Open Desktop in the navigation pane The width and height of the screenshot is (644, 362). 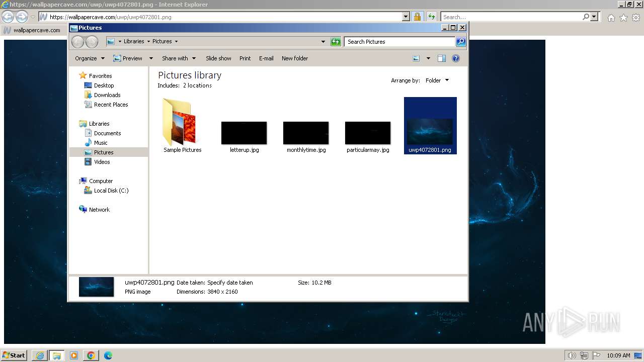104,85
